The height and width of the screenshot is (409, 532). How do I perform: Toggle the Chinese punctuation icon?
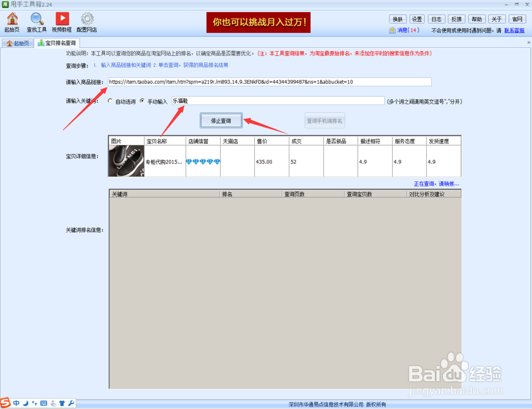34,404
